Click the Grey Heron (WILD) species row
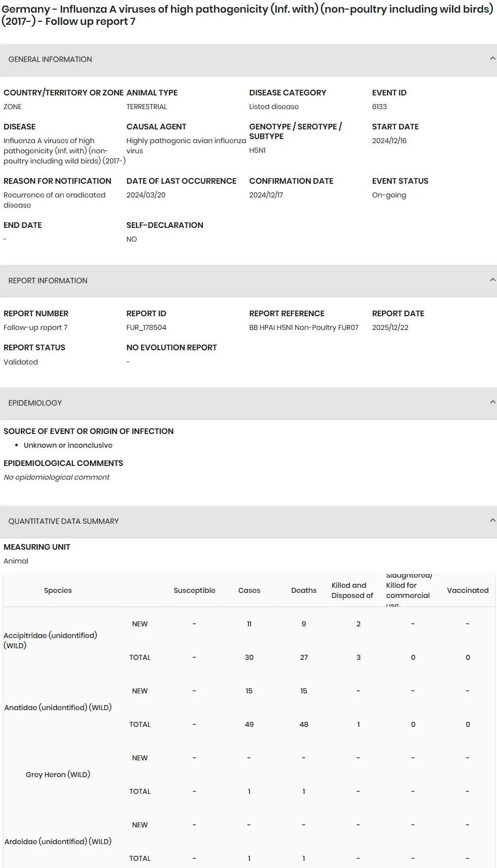497x868 pixels. point(58,775)
